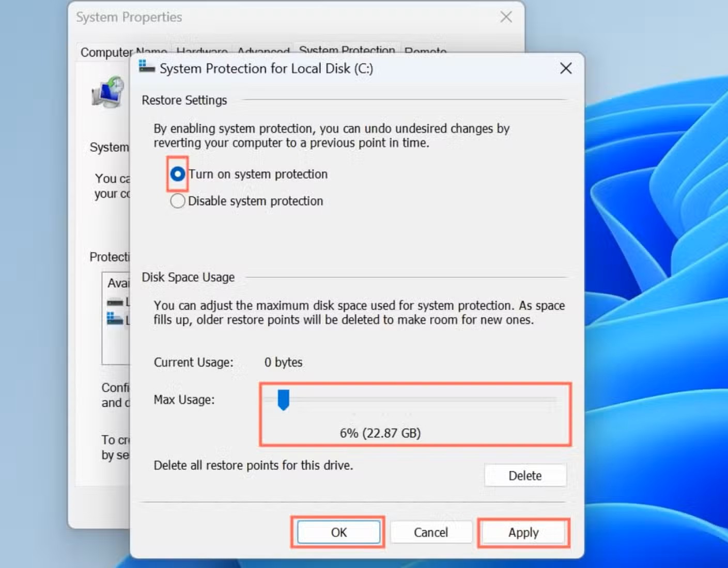Screen dimensions: 728x568
Task: Switch to the Remote tab
Action: (x=425, y=52)
